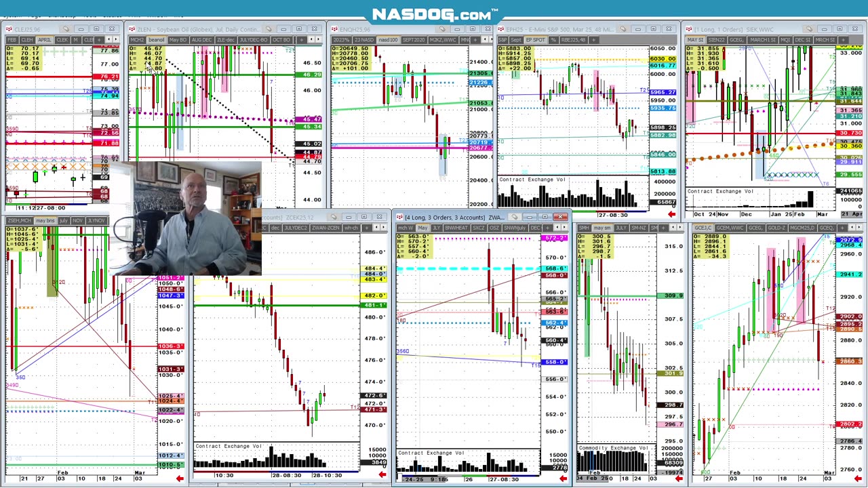Switch to may sm tab

tap(602, 228)
